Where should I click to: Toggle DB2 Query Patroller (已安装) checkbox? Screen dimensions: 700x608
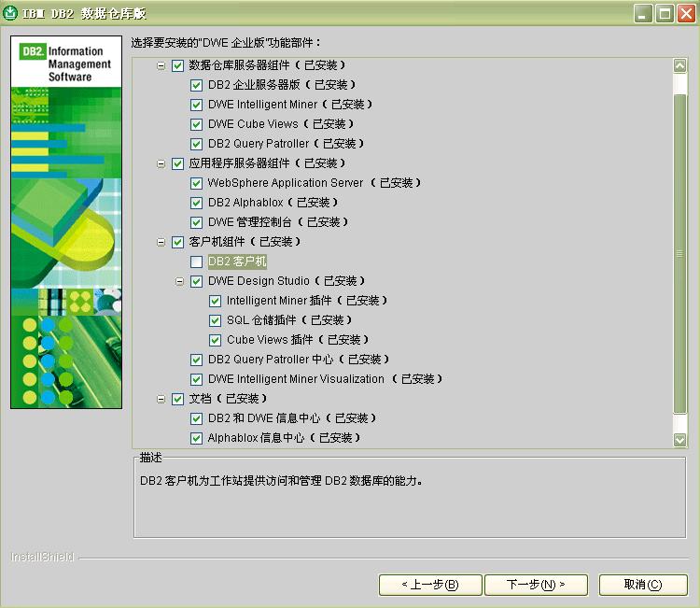click(x=196, y=144)
